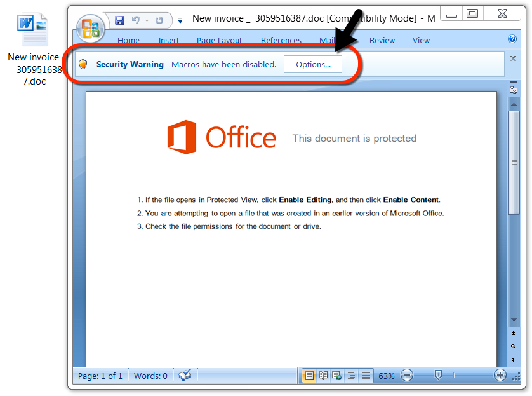This screenshot has width=532, height=396.
Task: Select the References tab
Action: [281, 41]
